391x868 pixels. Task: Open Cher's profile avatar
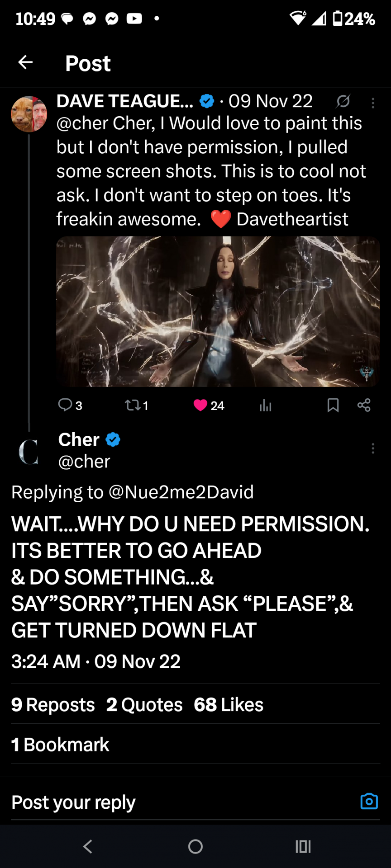[29, 451]
